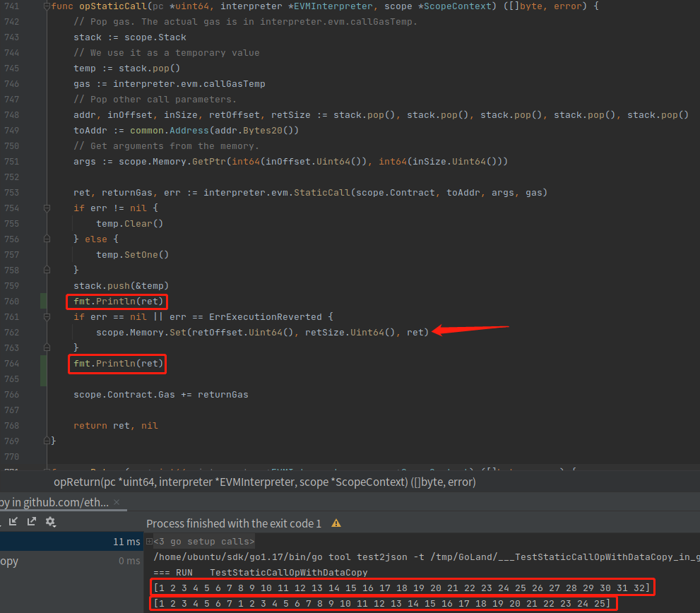Viewport: 700px width, 613px height.
Task: Open the test runner settings gear
Action: point(50,521)
